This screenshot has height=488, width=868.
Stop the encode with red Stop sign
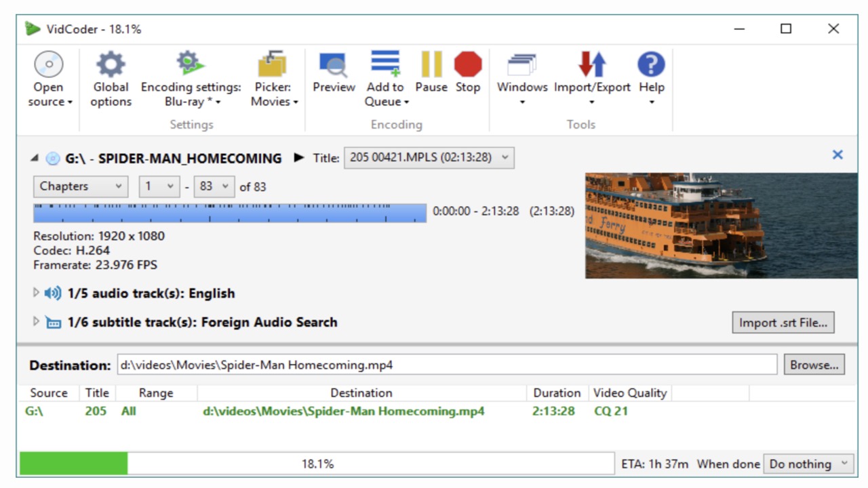click(x=468, y=73)
